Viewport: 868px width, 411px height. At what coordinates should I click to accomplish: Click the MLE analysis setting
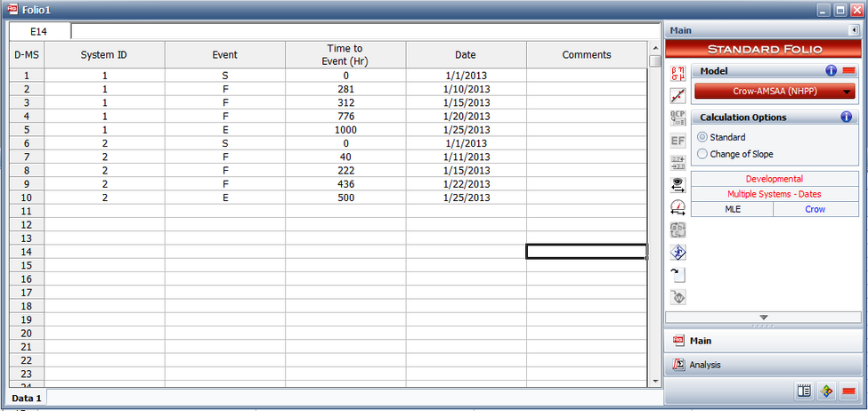tap(732, 209)
